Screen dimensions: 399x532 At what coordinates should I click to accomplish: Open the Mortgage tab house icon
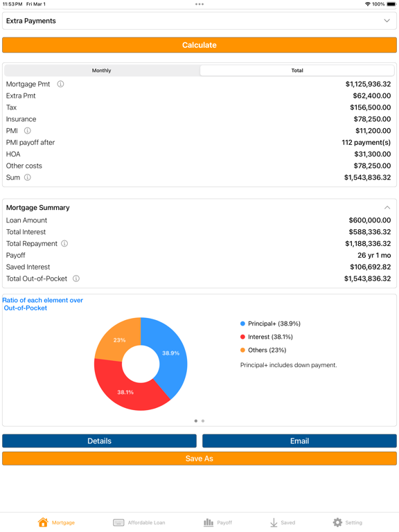tap(43, 522)
